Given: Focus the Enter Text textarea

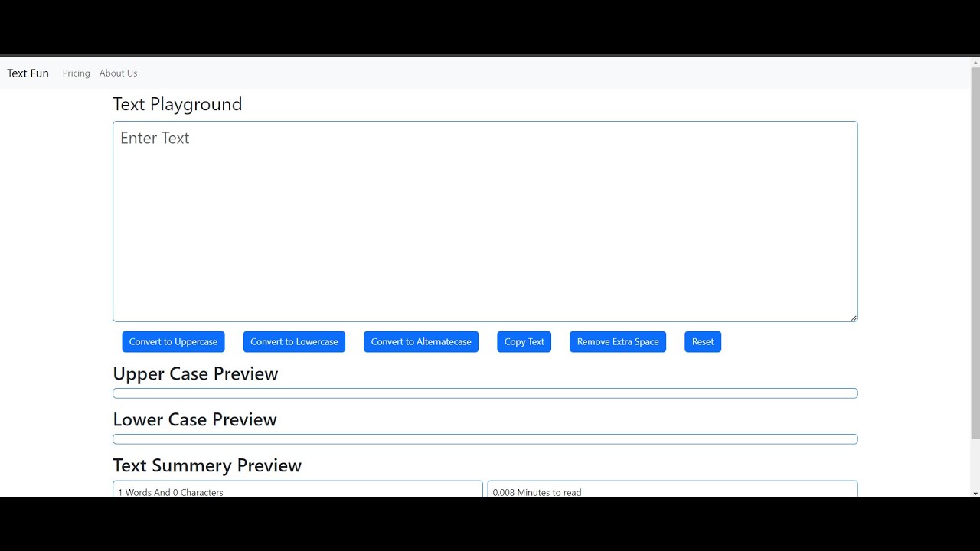Looking at the screenshot, I should pos(485,221).
